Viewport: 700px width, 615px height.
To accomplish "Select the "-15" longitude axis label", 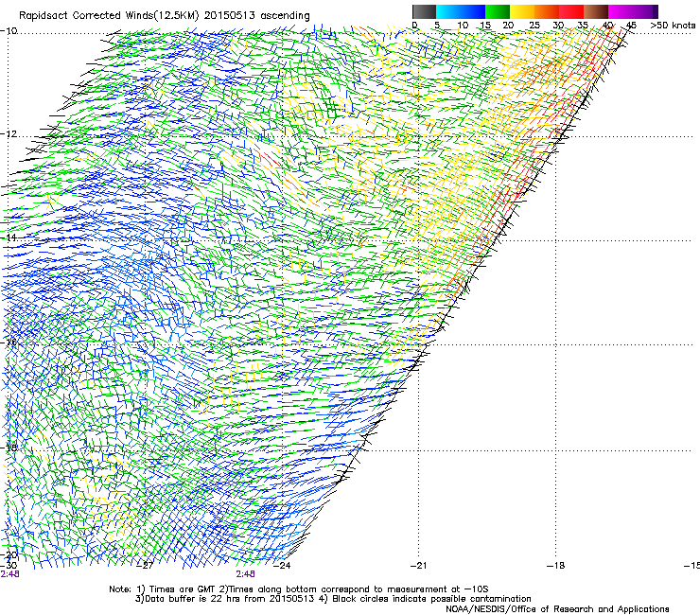I will tap(691, 566).
